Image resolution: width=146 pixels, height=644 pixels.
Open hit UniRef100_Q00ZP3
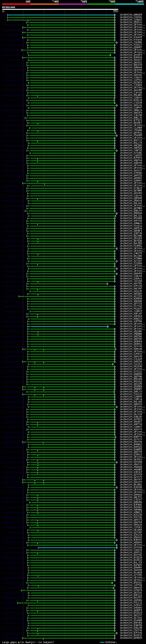131,55
